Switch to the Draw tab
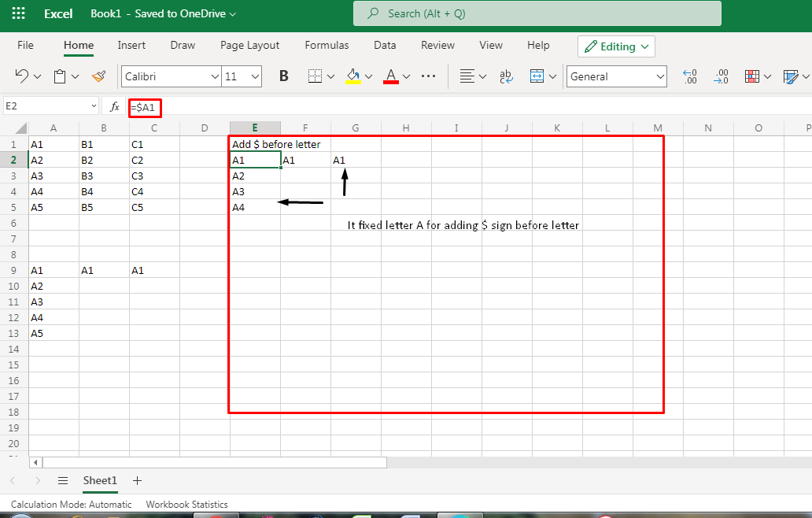 pos(183,46)
